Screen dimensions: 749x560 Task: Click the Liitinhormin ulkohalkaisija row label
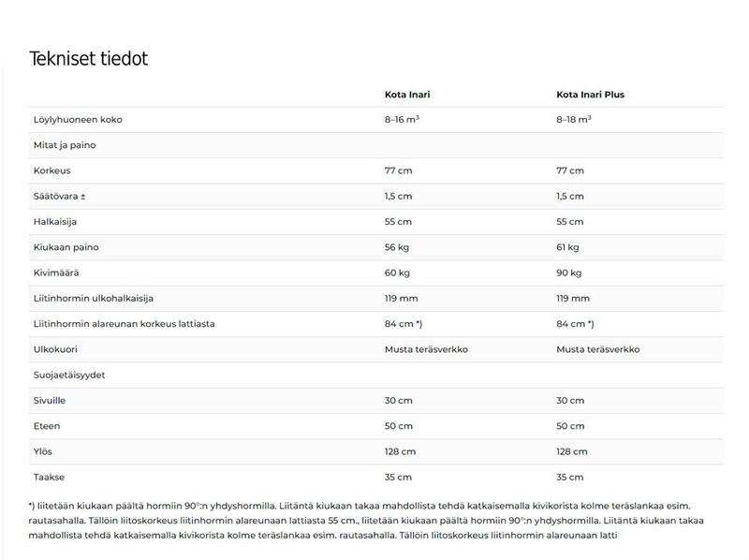[94, 298]
